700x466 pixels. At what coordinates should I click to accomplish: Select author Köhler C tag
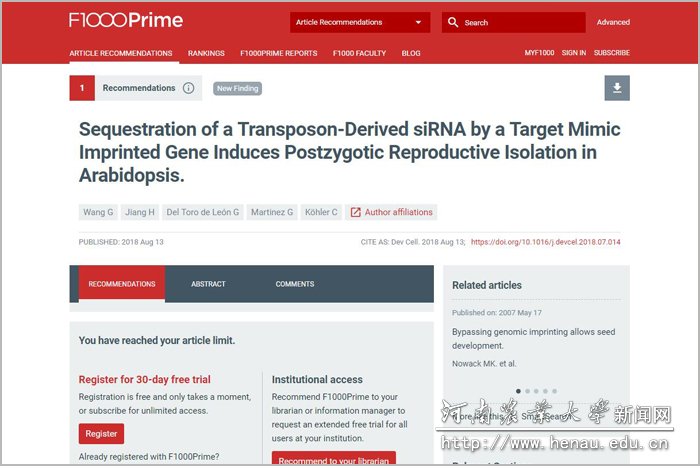321,212
